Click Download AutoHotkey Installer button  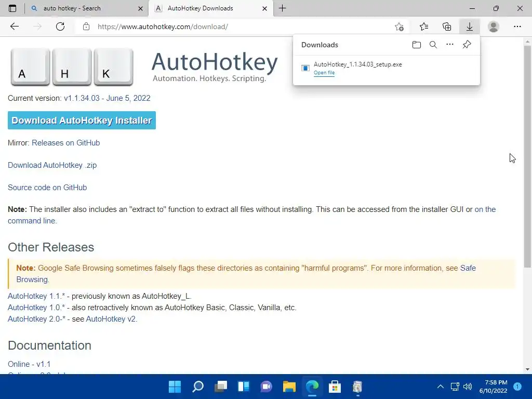82,121
